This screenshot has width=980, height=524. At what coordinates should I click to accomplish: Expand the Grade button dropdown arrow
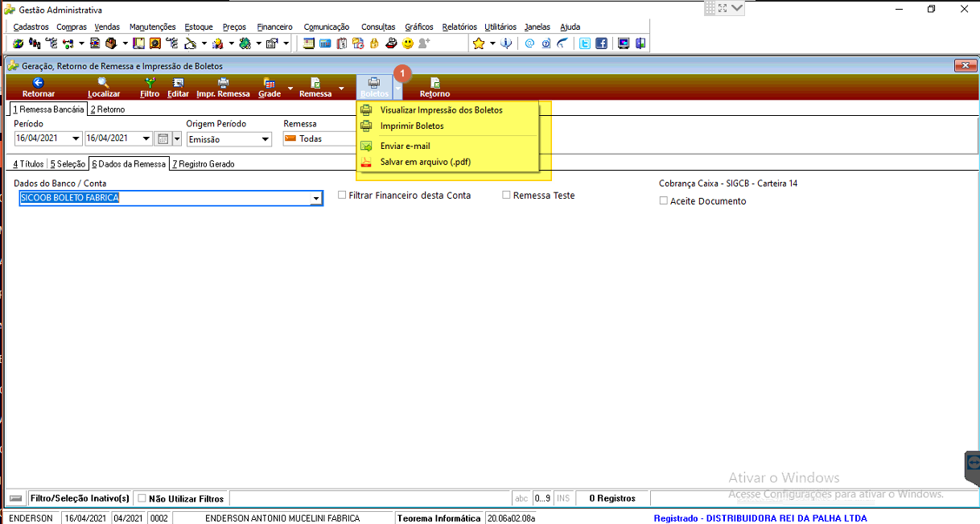tap(290, 88)
